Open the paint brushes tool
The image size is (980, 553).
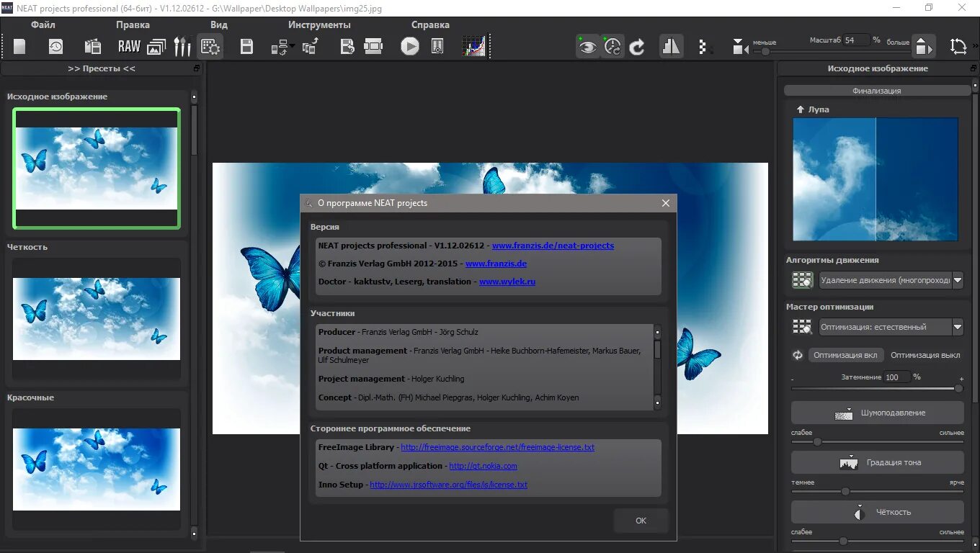[x=182, y=47]
